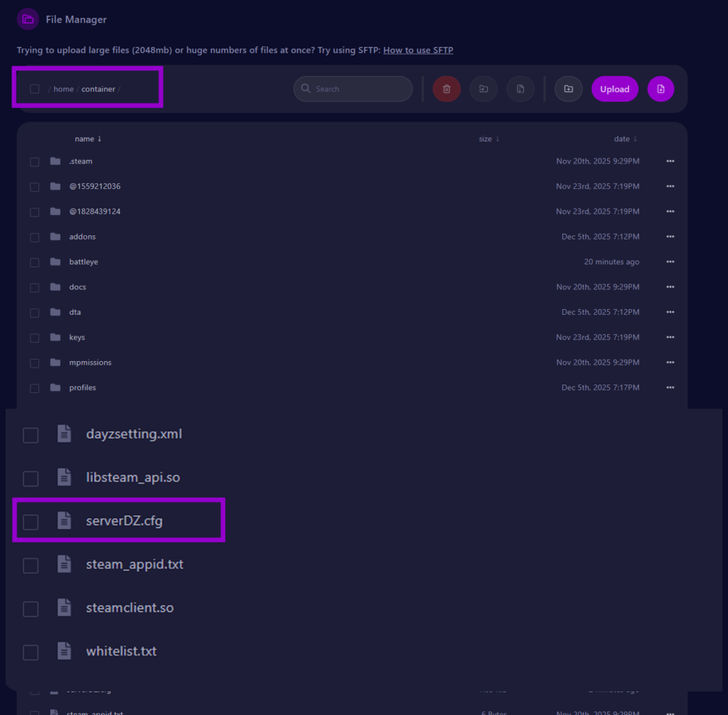Image resolution: width=728 pixels, height=715 pixels.
Task: Click the purple new file icon
Action: 660,89
